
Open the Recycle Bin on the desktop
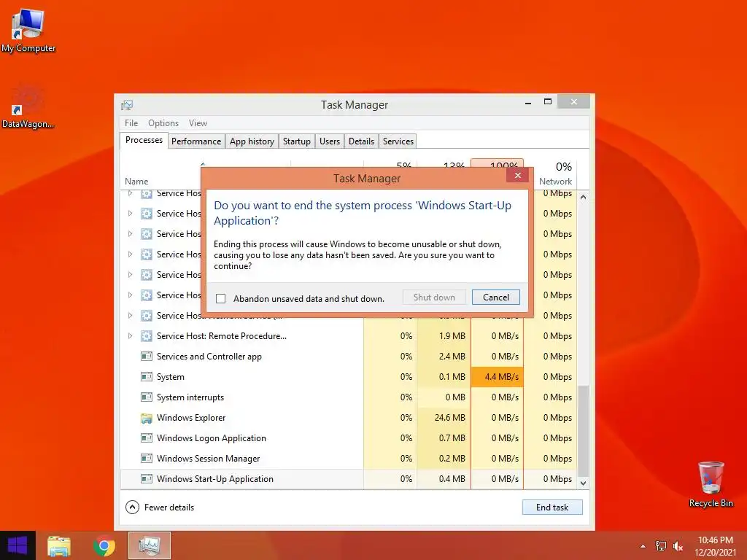(711, 484)
